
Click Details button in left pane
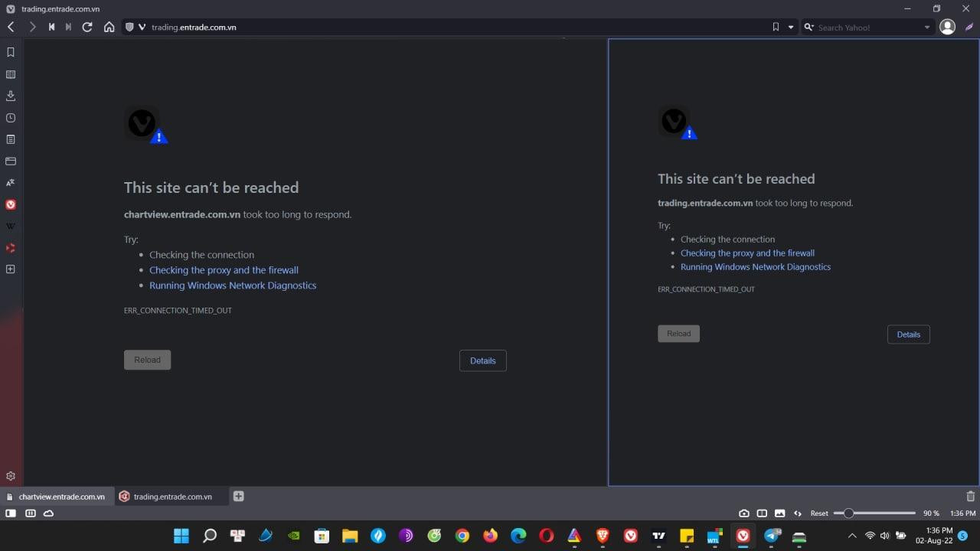(x=482, y=360)
